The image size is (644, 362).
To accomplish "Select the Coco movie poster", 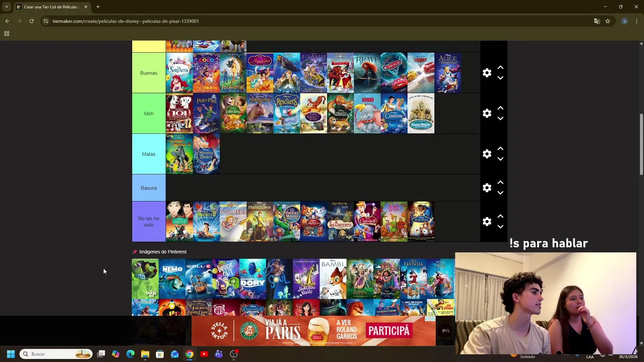I will [206, 73].
